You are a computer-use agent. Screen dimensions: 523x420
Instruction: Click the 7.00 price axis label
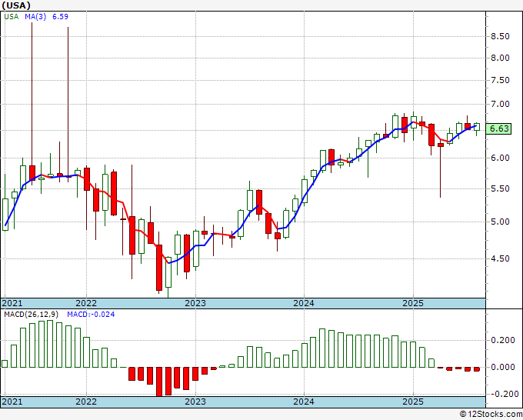[500, 104]
